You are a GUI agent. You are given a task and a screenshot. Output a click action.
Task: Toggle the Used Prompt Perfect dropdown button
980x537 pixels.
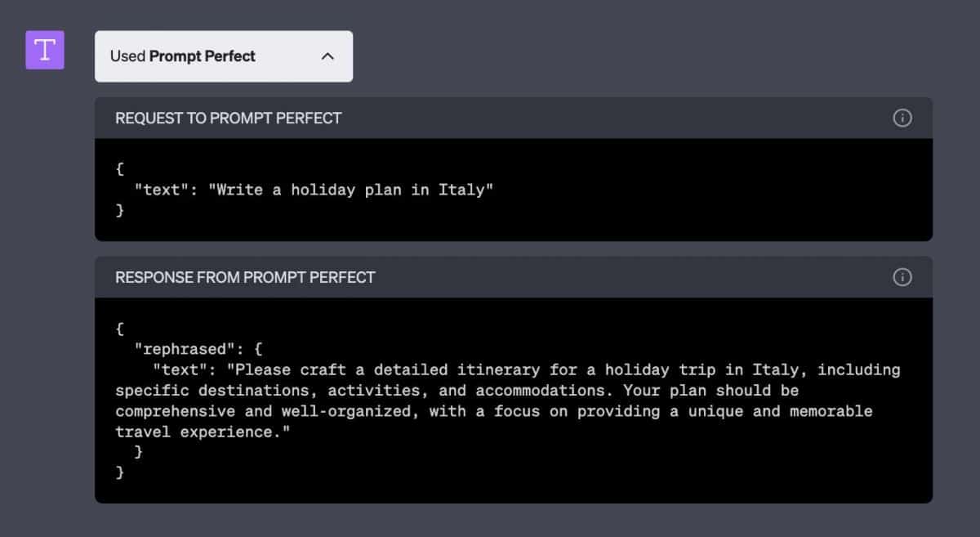tap(223, 56)
